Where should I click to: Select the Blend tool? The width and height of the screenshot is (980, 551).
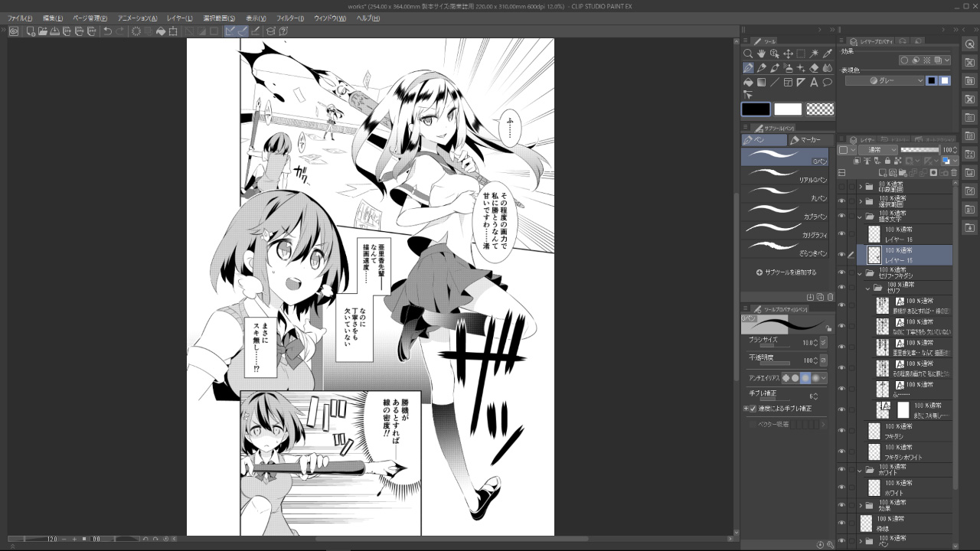pyautogui.click(x=827, y=68)
